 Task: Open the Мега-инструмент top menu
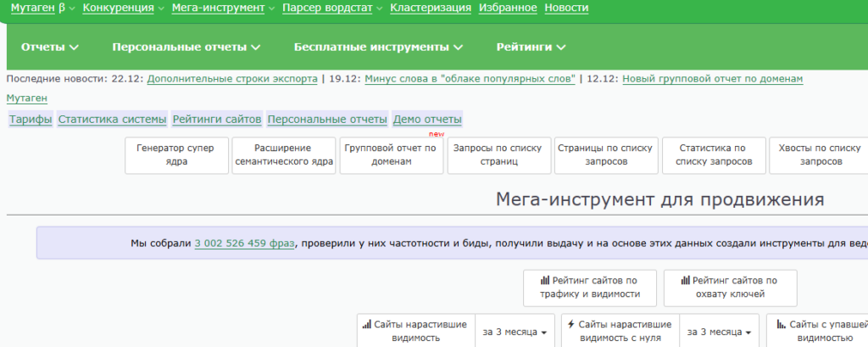coord(218,8)
